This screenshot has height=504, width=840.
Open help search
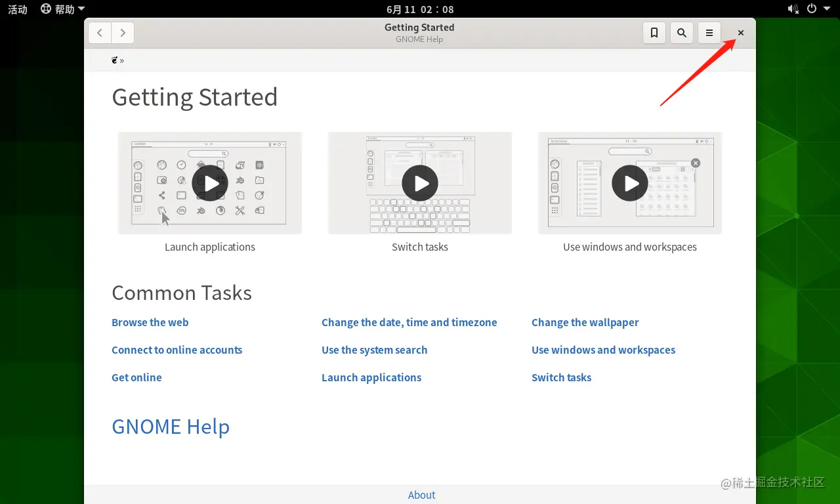pos(681,32)
